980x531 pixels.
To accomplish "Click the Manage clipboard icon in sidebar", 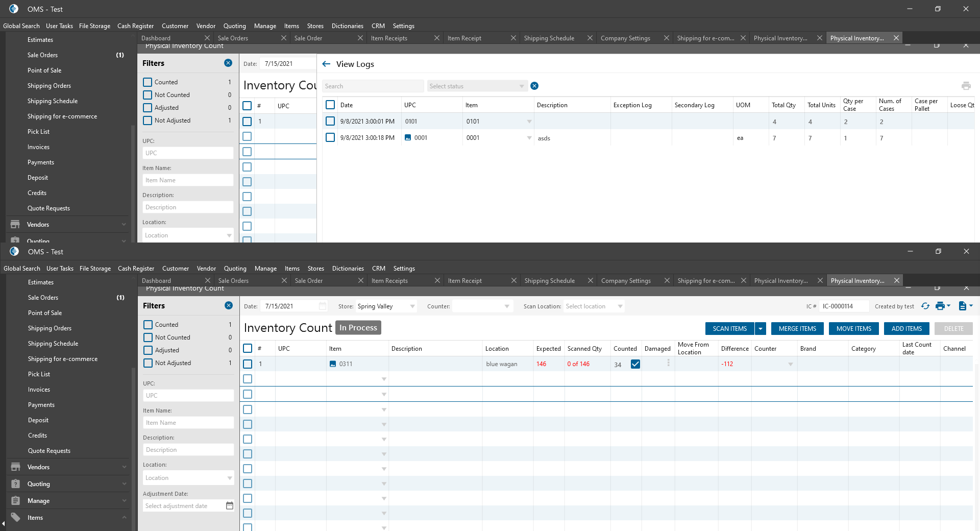I will pos(16,500).
